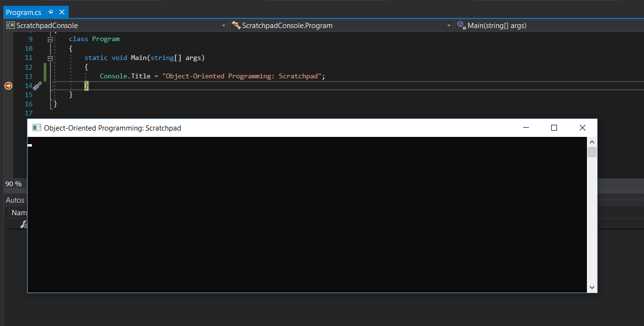Close the Program.cs tab
Viewport: 644px width, 326px height.
(x=62, y=12)
